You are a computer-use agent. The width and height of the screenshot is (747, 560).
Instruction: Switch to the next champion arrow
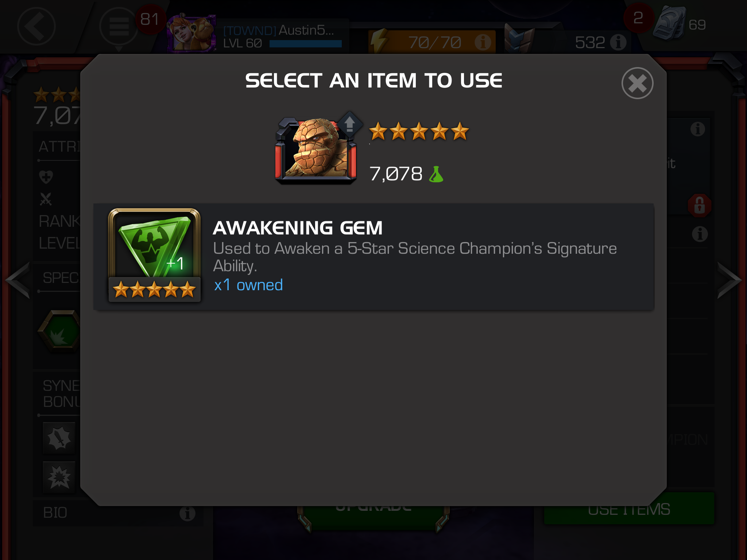pos(729,280)
